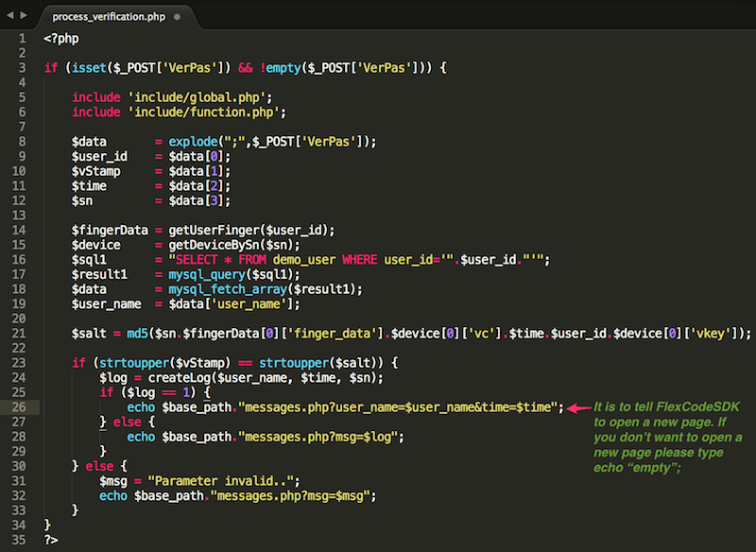
Task: Go to next tab with right arrow
Action: [x=23, y=15]
